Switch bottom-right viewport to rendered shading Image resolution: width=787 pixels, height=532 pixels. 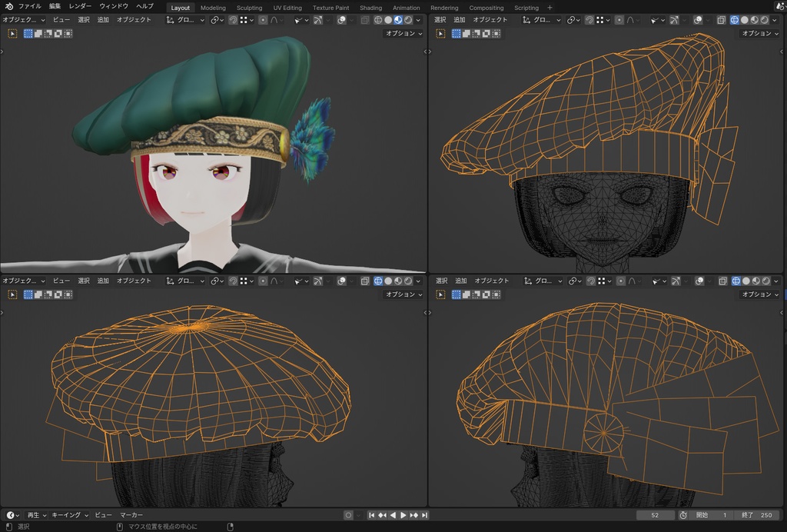pyautogui.click(x=765, y=281)
